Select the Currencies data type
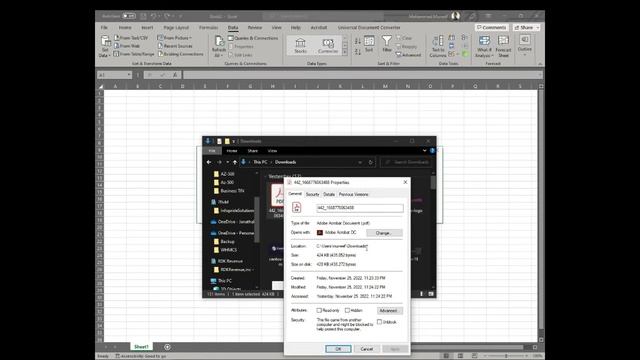 (328, 46)
